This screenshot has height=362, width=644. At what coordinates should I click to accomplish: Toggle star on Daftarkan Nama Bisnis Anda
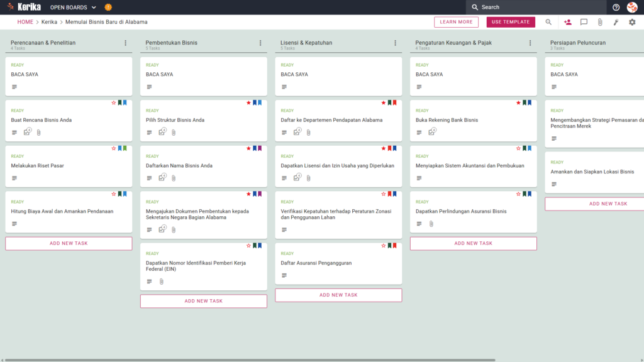(x=248, y=148)
